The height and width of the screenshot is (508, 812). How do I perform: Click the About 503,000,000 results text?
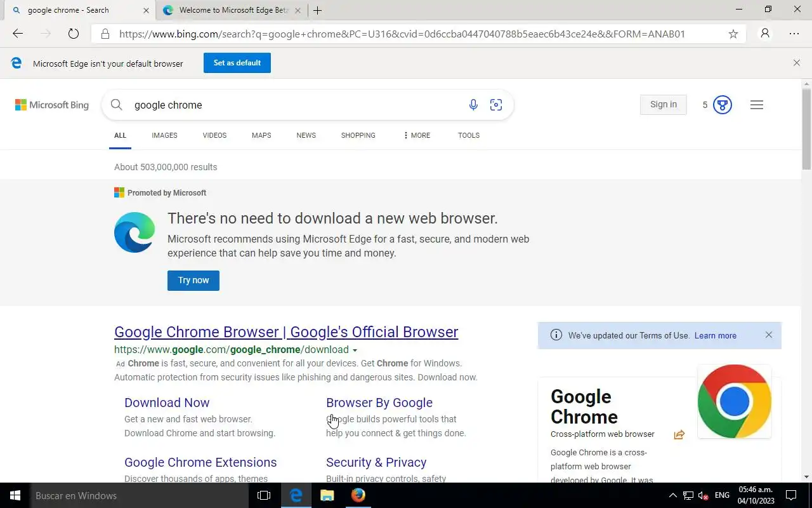click(x=166, y=167)
